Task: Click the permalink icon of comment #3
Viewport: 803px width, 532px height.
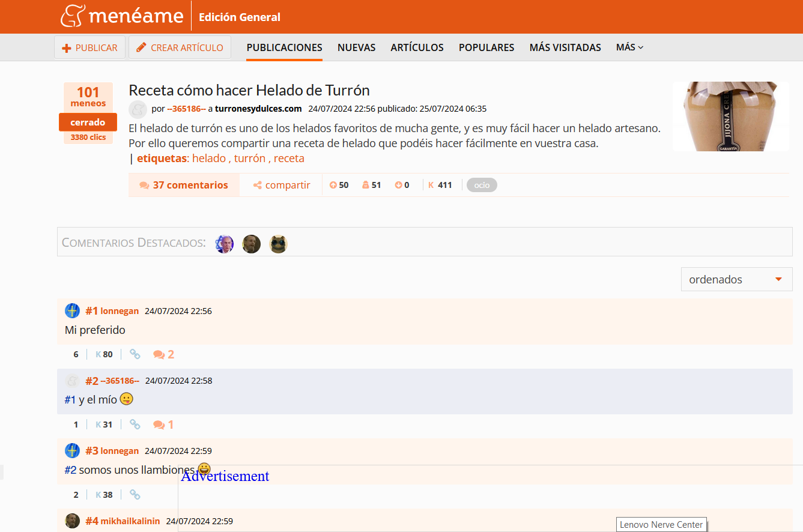Action: click(x=135, y=495)
